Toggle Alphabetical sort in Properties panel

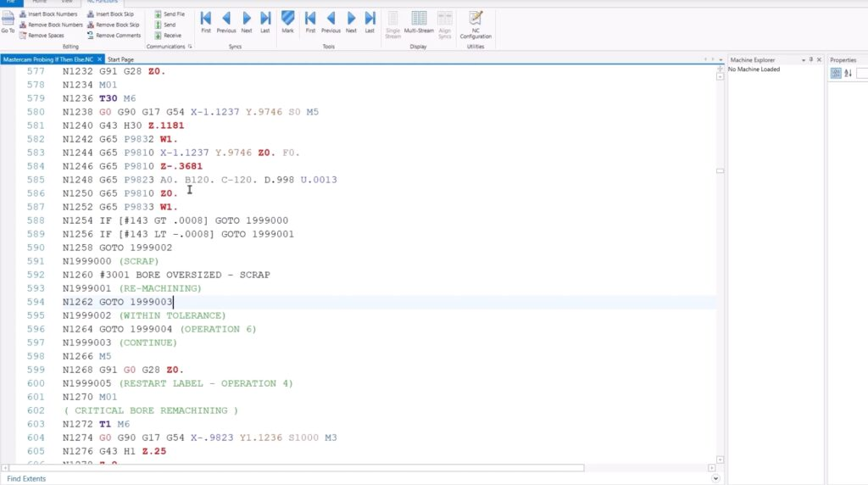pos(848,74)
